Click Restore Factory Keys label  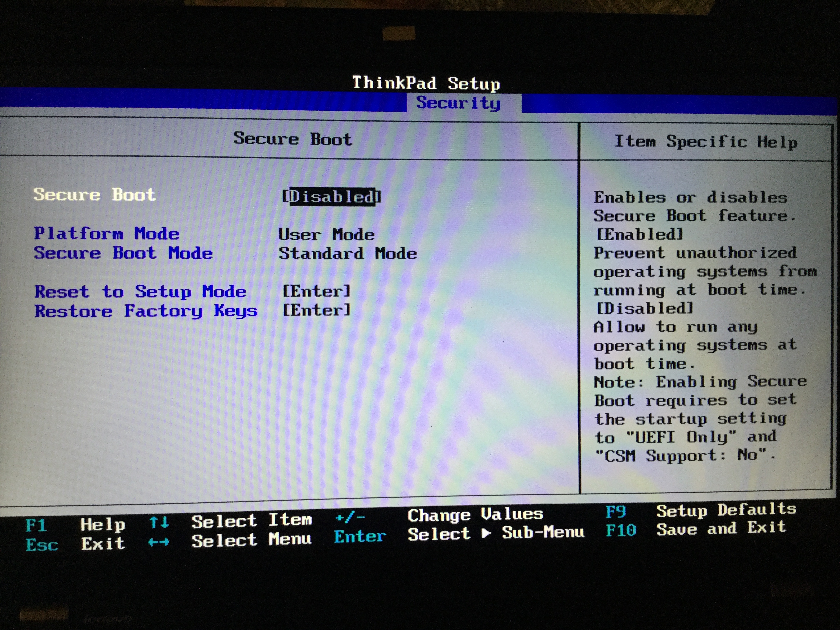(x=146, y=311)
